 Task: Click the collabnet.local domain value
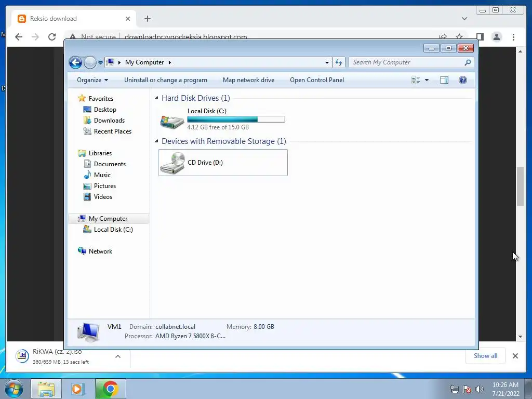(x=176, y=327)
